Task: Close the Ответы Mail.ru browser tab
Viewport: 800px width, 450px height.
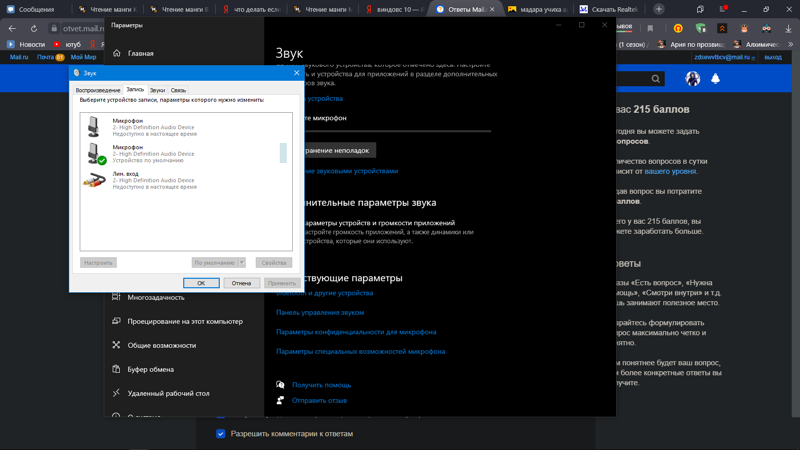Action: (492, 9)
